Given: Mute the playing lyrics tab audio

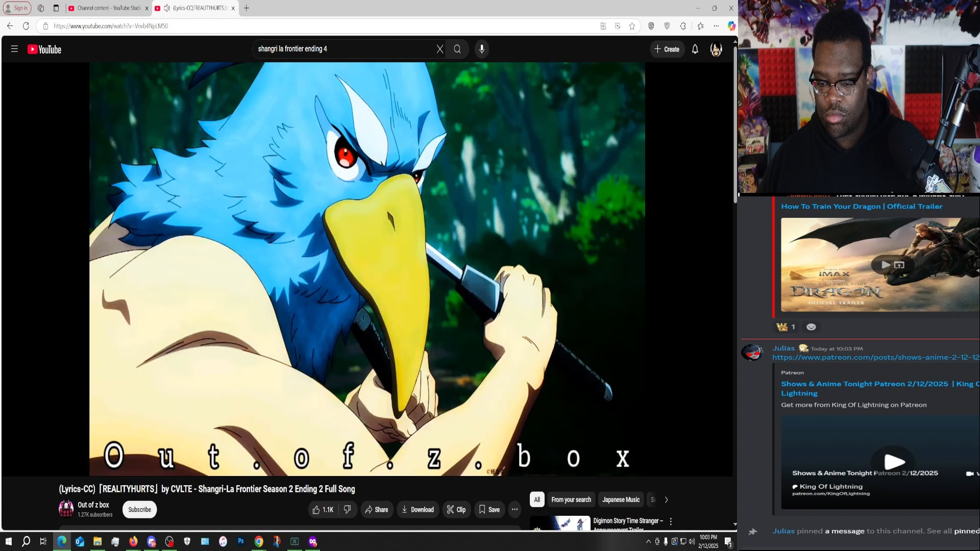Looking at the screenshot, I should pos(167,8).
